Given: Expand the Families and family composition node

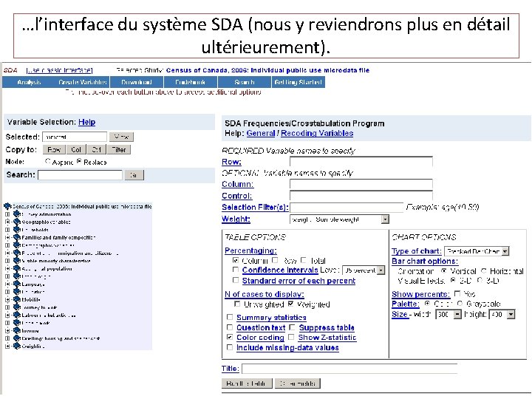Looking at the screenshot, I should pyautogui.click(x=7, y=237).
